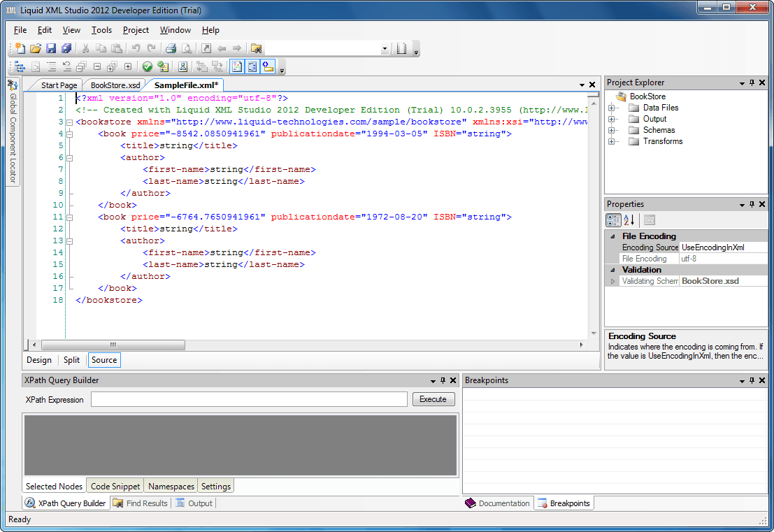This screenshot has height=532, width=774.
Task: Expand the Output folder in Project Explorer
Action: (611, 120)
